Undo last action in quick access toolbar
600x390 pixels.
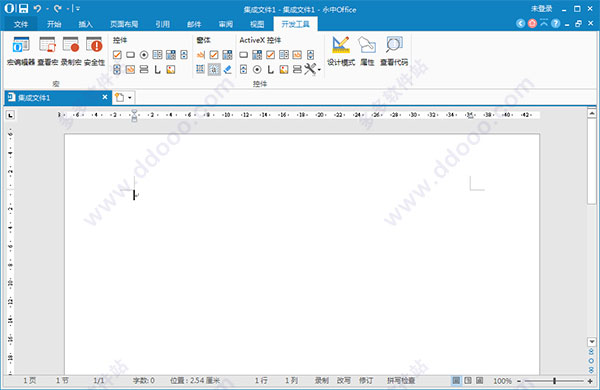[x=37, y=8]
